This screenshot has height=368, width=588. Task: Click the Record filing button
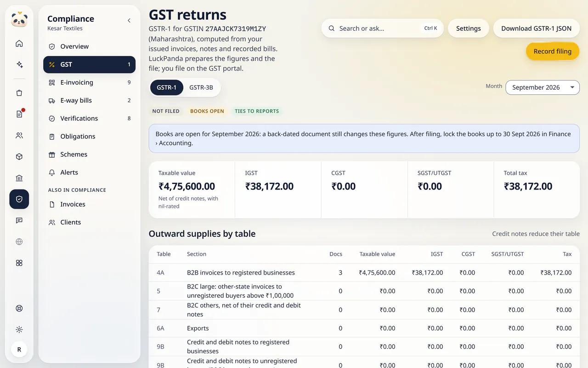553,51
